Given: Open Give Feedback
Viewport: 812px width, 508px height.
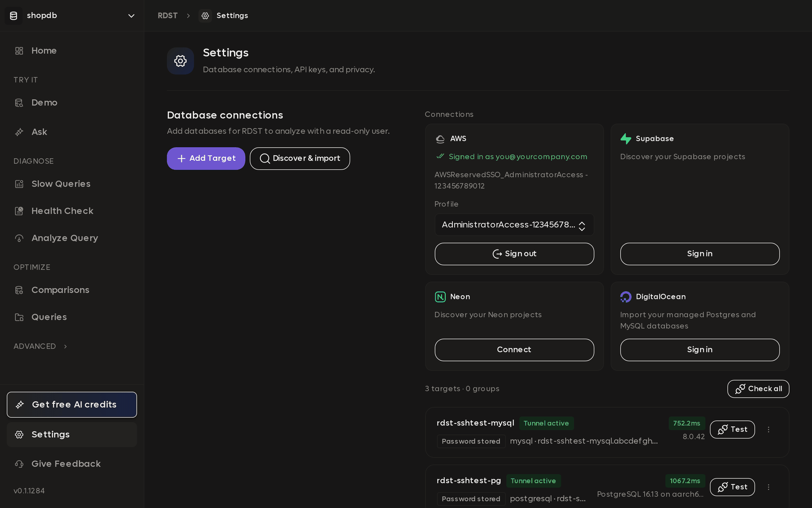Looking at the screenshot, I should click(72, 464).
